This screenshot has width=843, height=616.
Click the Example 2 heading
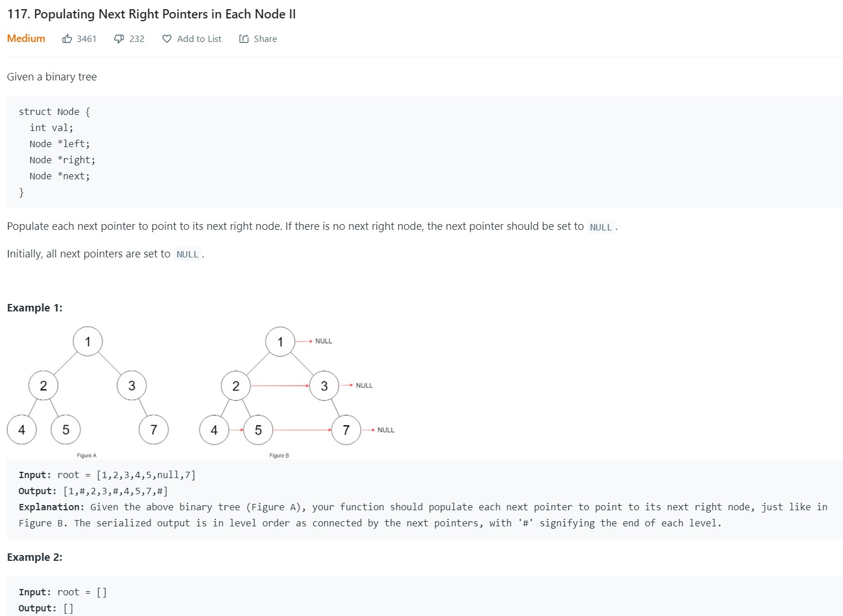[x=34, y=557]
